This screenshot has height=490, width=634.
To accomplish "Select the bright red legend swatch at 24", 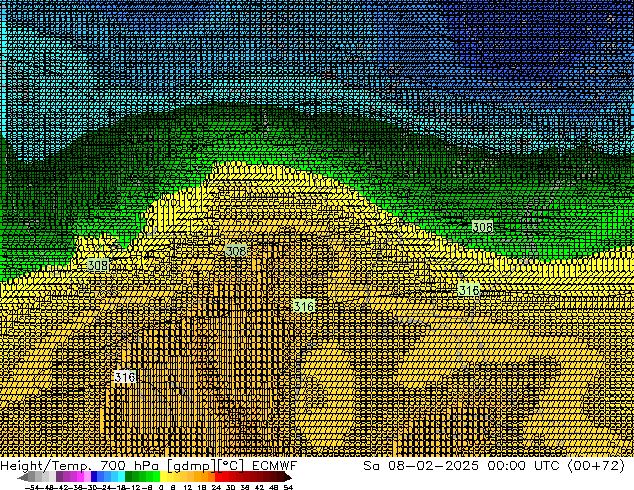I will coord(218,476).
